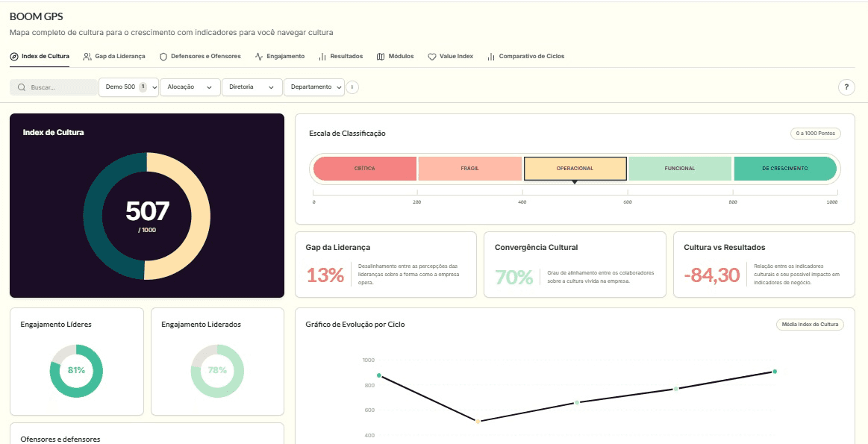Click the Ofensores e defensores card title
Image resolution: width=868 pixels, height=444 pixels.
pyautogui.click(x=60, y=439)
